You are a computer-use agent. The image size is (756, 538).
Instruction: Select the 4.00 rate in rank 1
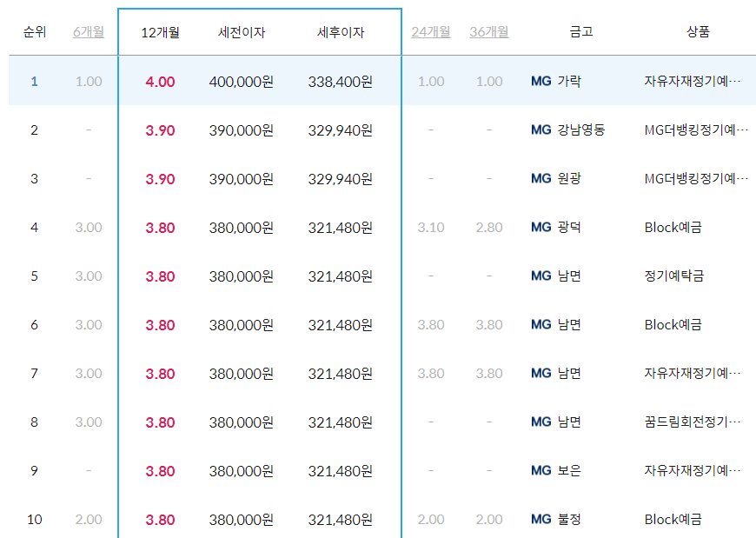click(x=160, y=82)
